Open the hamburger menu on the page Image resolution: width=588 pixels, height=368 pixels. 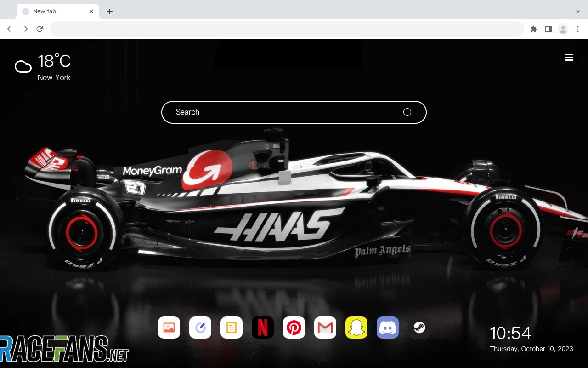pos(569,57)
